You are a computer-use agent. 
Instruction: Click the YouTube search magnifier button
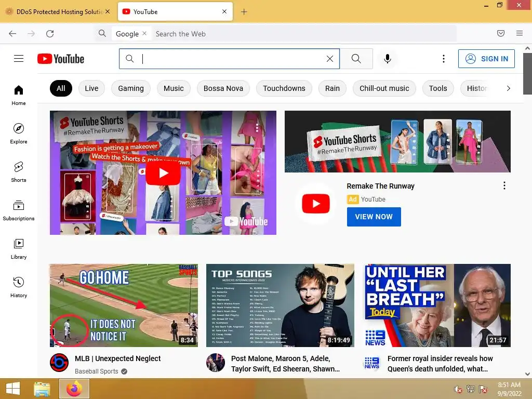356,59
